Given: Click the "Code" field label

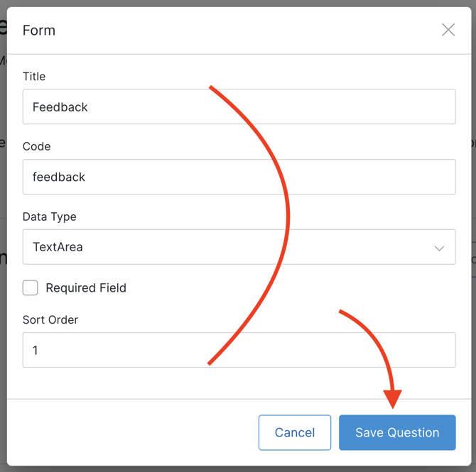Looking at the screenshot, I should [37, 146].
